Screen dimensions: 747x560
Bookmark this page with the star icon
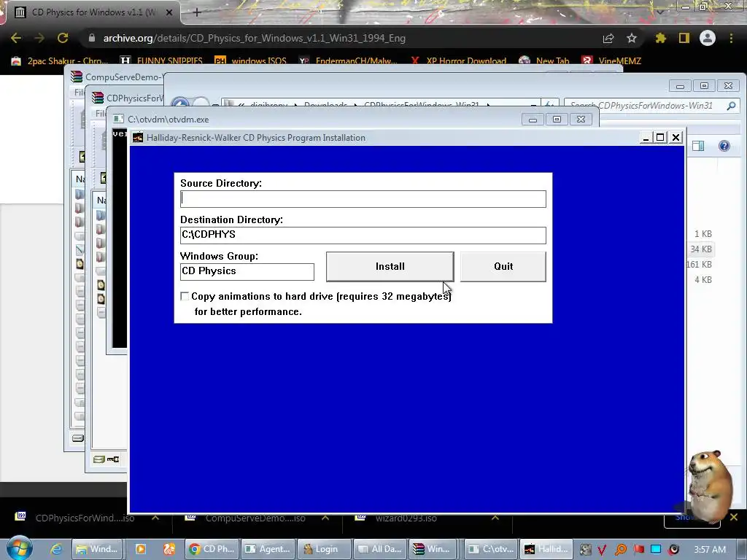coord(631,38)
